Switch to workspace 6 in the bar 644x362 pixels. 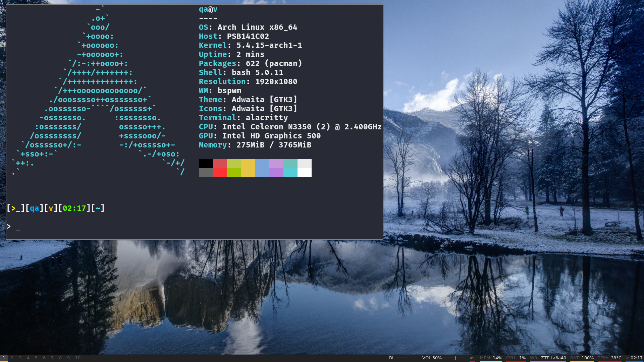44,358
